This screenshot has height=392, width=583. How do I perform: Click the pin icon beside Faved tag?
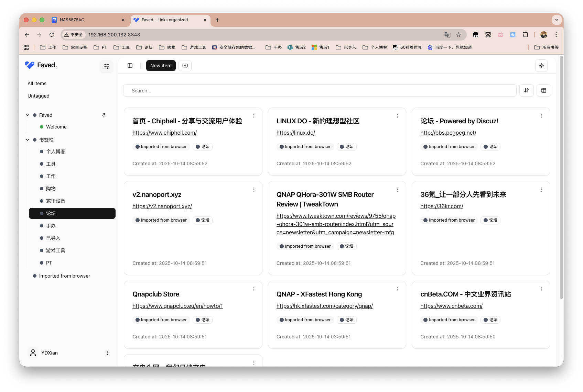(x=104, y=115)
